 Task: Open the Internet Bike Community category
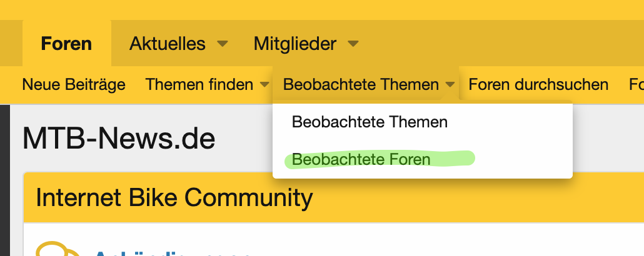tap(174, 198)
